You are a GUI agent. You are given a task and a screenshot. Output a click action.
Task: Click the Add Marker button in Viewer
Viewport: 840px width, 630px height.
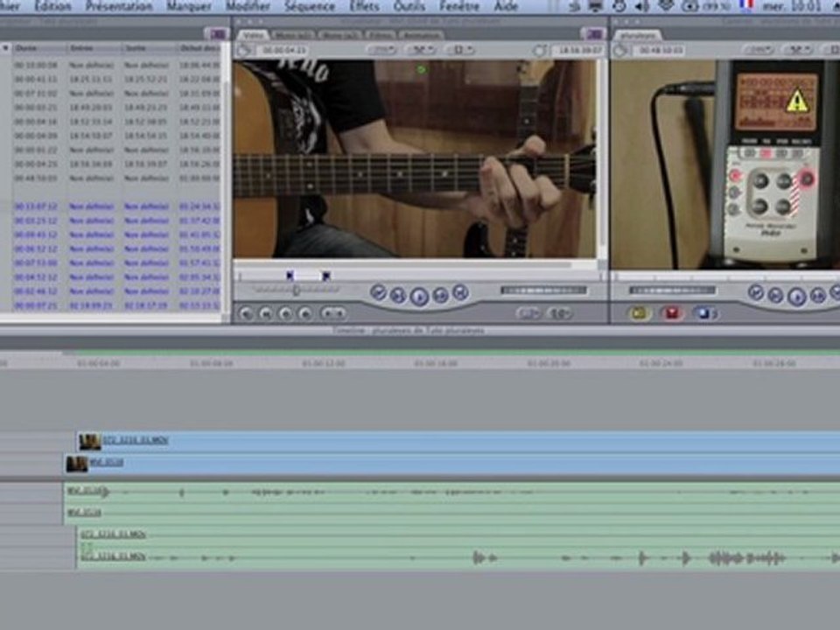[x=304, y=313]
